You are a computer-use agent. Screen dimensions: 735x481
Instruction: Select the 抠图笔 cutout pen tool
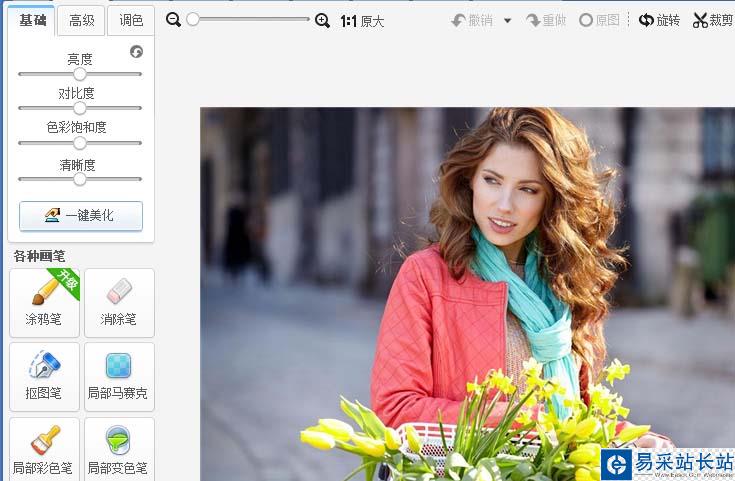coord(45,377)
